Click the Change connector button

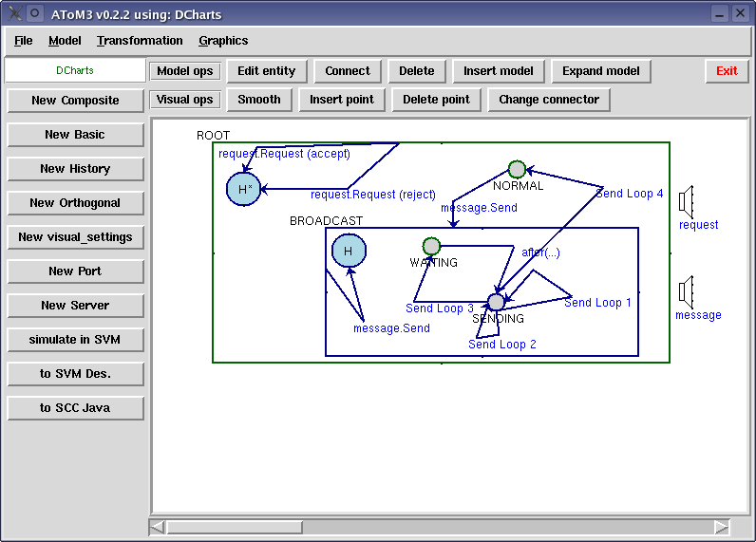[549, 100]
